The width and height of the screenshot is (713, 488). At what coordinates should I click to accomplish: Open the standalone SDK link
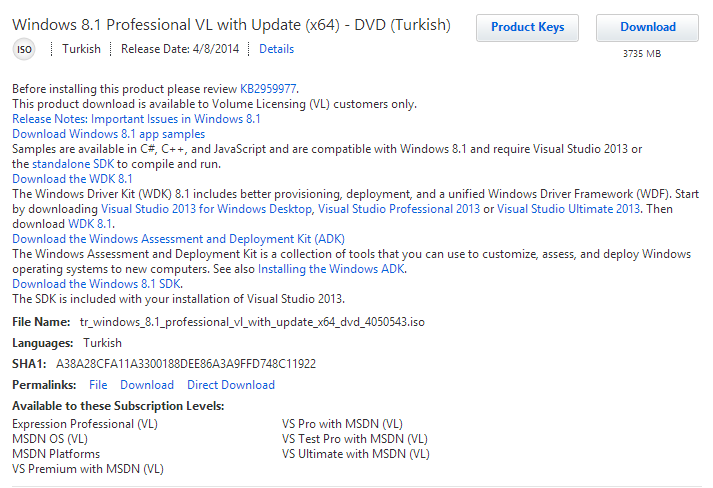coord(73,164)
